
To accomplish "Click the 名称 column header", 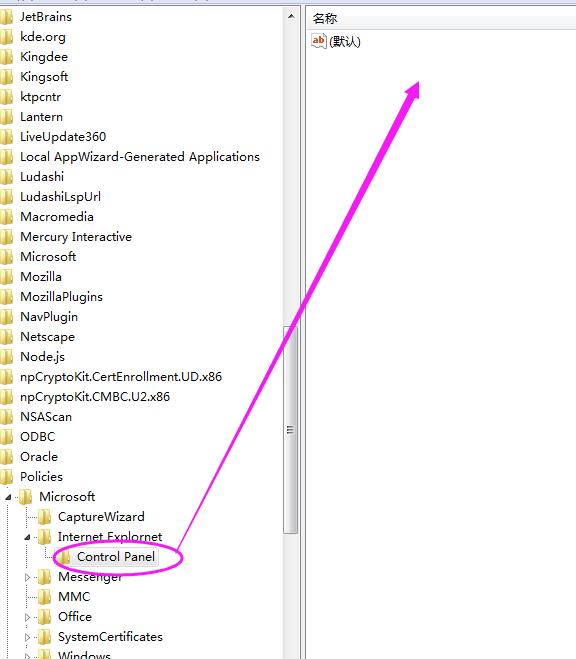I will point(325,18).
